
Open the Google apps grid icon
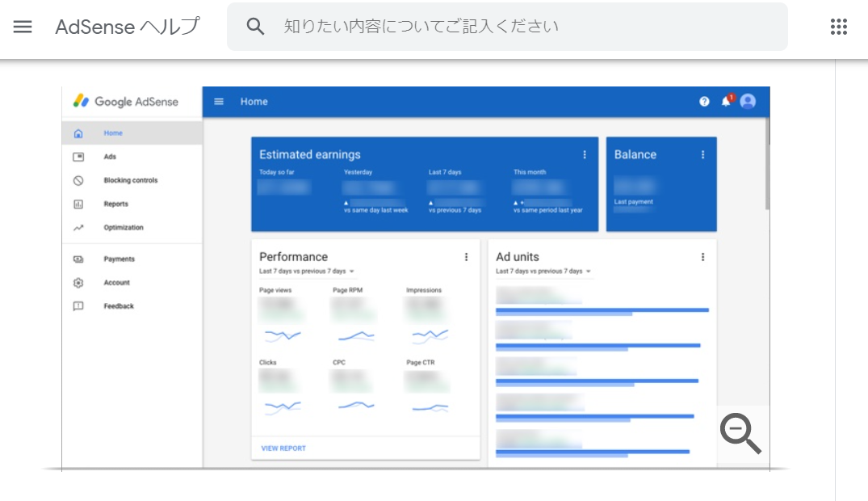coord(839,27)
